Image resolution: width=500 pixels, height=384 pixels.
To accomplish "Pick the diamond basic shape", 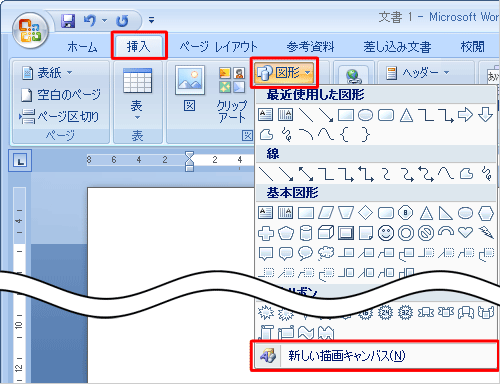I will [x=365, y=212].
